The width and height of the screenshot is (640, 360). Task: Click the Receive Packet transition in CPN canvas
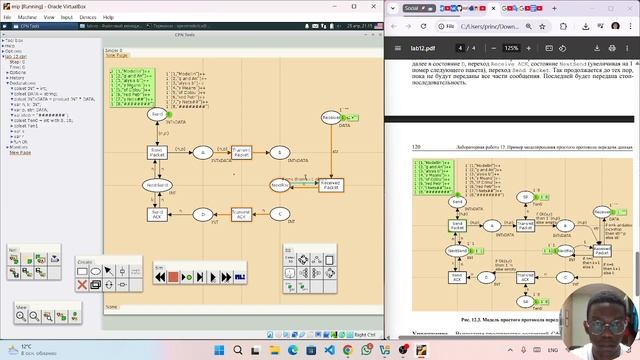click(x=331, y=185)
